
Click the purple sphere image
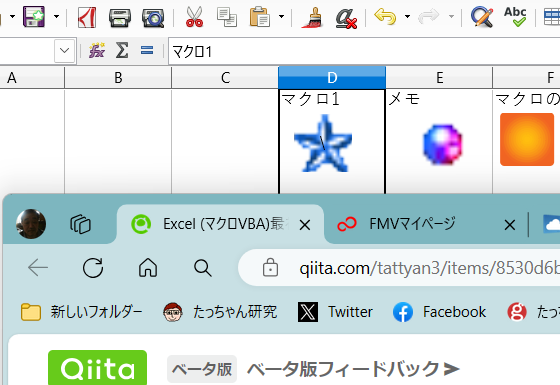click(x=442, y=144)
